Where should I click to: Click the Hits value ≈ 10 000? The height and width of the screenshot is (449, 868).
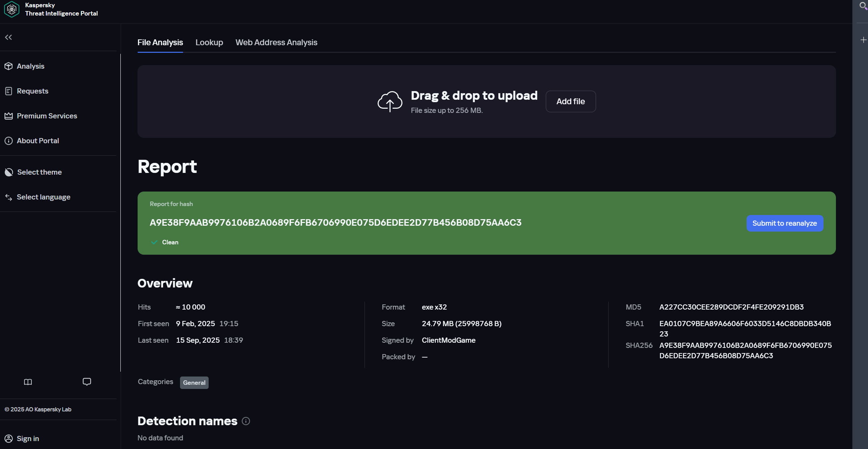click(x=190, y=307)
